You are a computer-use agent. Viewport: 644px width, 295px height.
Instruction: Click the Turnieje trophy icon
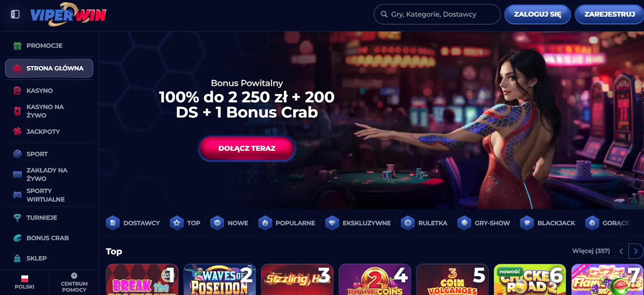pyautogui.click(x=17, y=218)
